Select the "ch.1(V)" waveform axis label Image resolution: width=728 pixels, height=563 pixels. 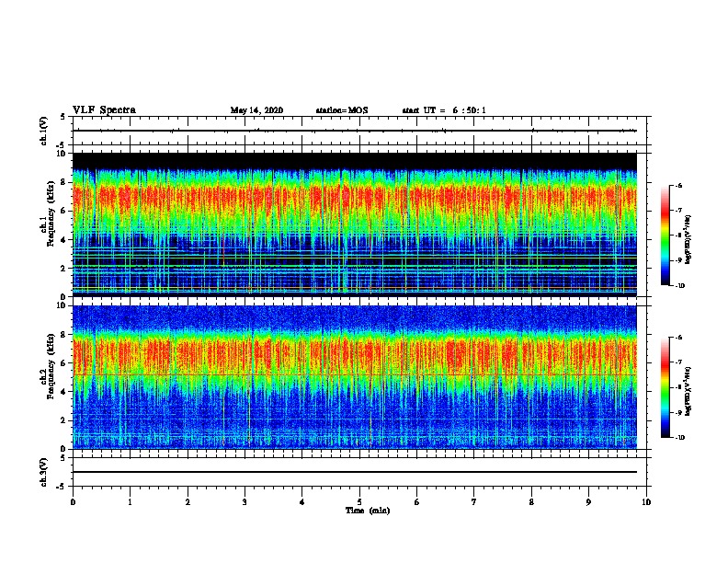44,131
